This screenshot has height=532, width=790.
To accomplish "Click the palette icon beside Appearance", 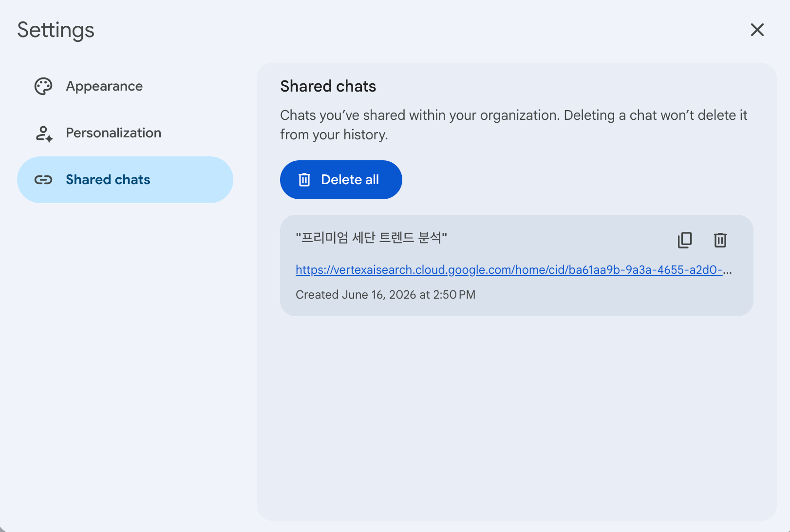I will click(43, 86).
